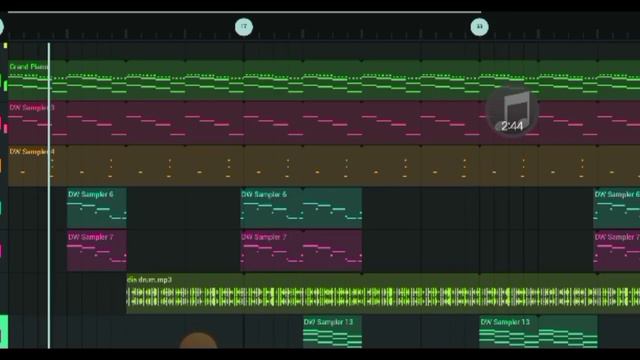The width and height of the screenshot is (640, 360).
Task: Click the 'DW Sampler 4' clip label
Action: (32, 151)
